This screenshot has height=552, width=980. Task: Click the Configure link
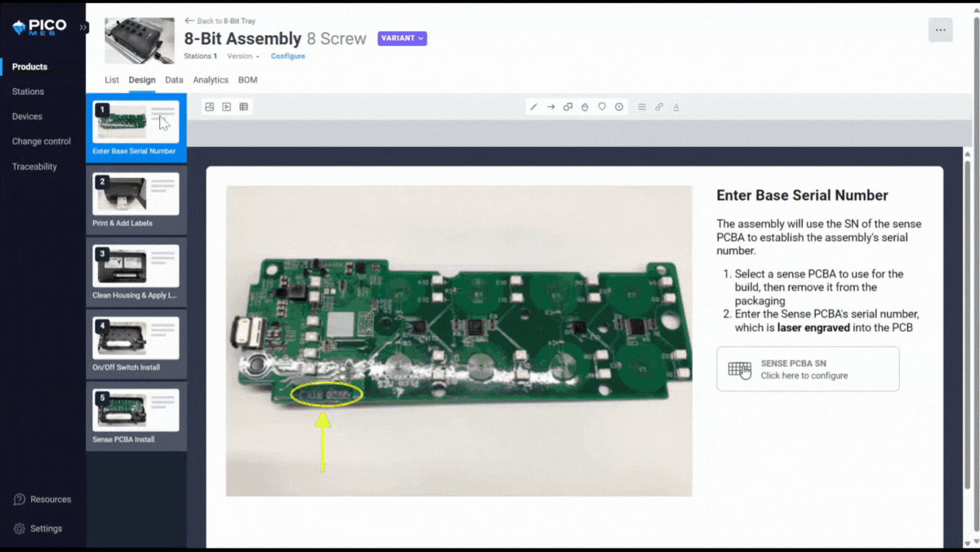point(288,56)
